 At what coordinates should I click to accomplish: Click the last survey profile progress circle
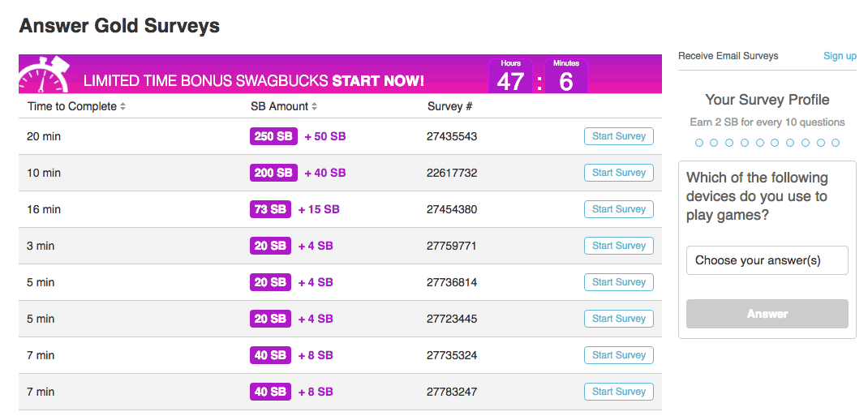click(x=836, y=143)
